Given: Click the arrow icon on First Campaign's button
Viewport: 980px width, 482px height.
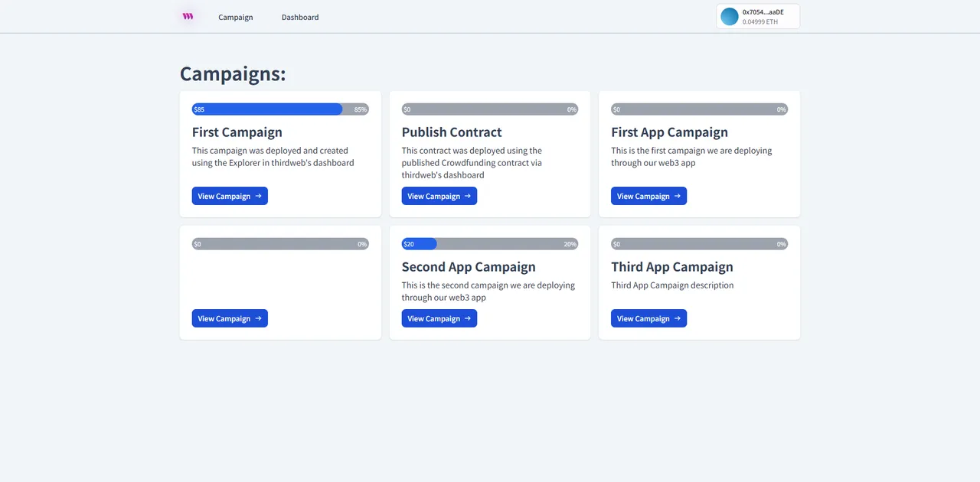Looking at the screenshot, I should point(258,196).
